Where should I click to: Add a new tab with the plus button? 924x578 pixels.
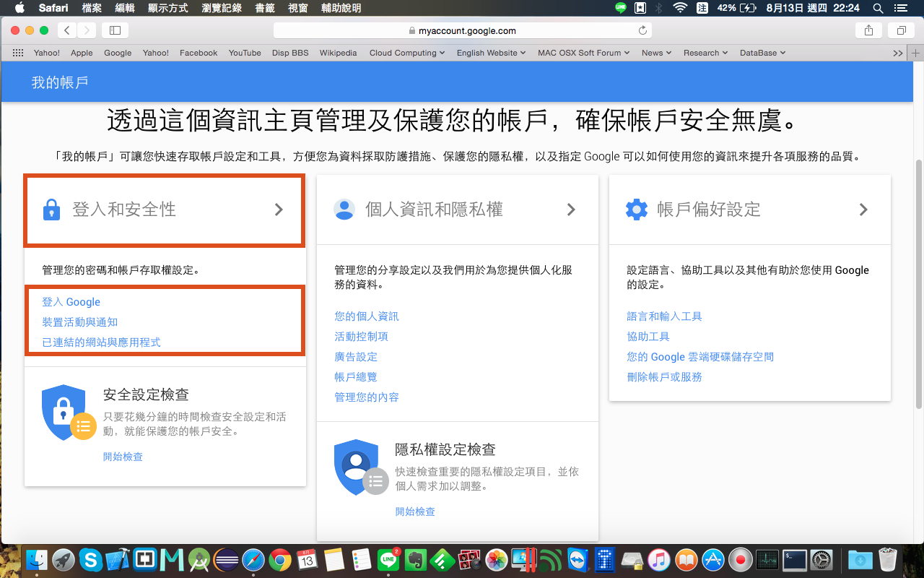916,53
